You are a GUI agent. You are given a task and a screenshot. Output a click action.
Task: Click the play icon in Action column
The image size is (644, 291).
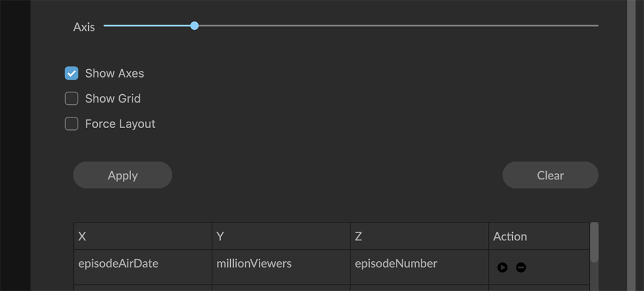click(x=502, y=267)
